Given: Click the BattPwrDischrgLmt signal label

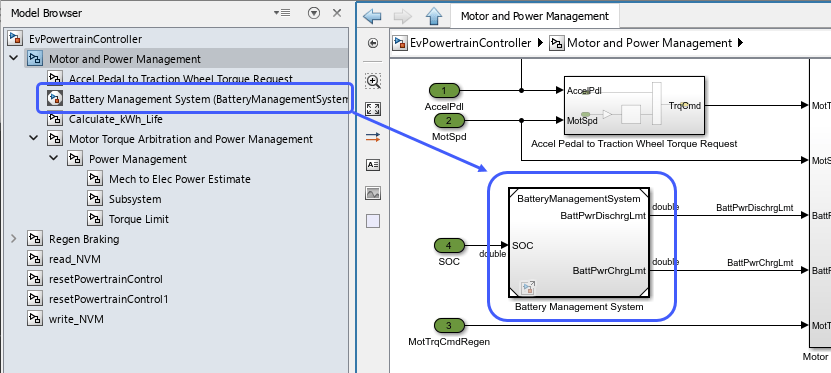Looking at the screenshot, I should coord(755,208).
